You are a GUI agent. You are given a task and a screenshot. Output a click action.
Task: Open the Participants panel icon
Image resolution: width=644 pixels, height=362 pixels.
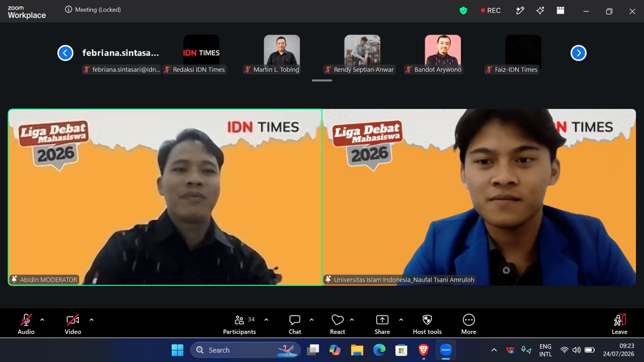tap(239, 320)
